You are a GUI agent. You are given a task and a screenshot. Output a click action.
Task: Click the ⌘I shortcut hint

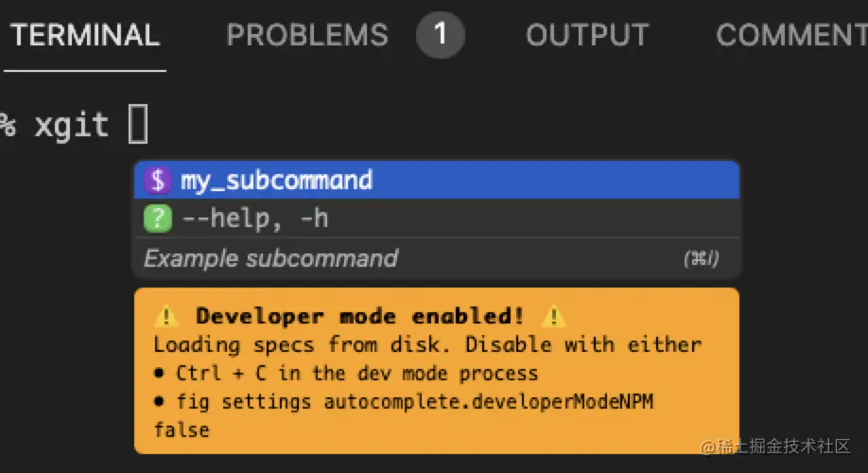(x=701, y=258)
